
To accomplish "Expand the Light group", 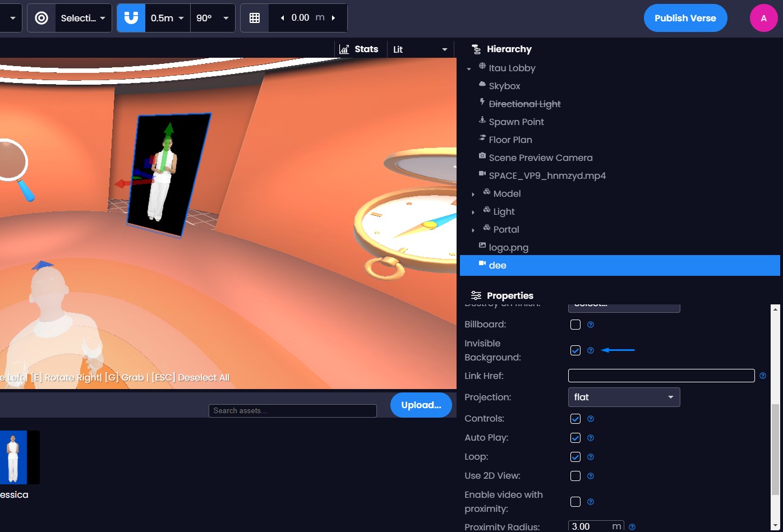I will 473,212.
